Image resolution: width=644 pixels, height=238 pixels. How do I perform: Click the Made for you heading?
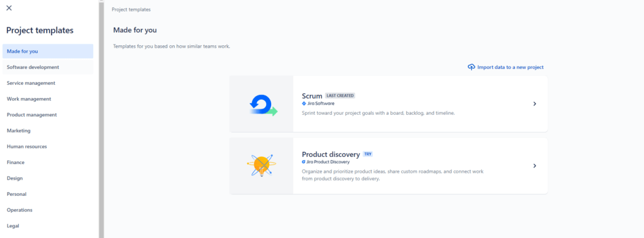(135, 30)
